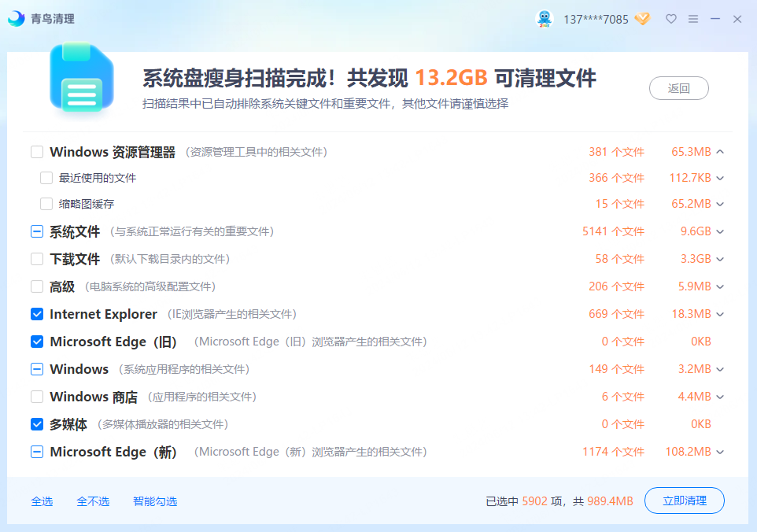Open the hamburger main menu icon
The image size is (757, 532).
693,19
